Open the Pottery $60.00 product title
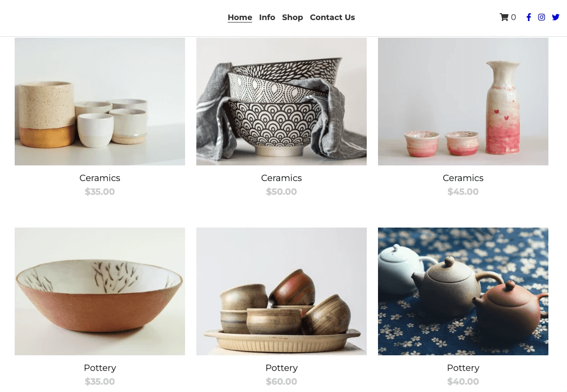Screen dimensions: 567x392 coord(282,368)
